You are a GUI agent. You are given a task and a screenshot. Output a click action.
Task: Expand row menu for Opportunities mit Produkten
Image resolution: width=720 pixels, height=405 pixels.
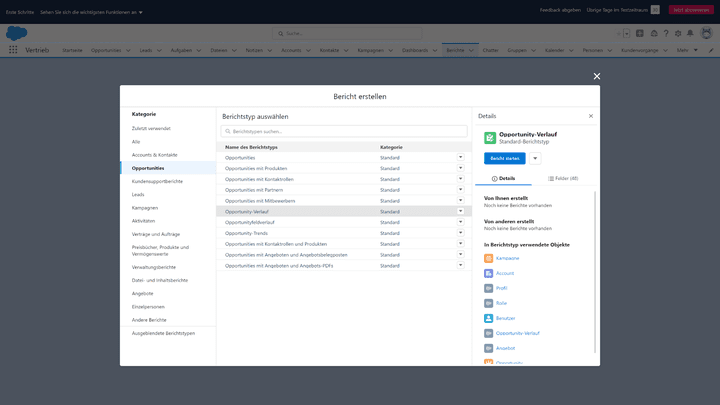pos(461,168)
